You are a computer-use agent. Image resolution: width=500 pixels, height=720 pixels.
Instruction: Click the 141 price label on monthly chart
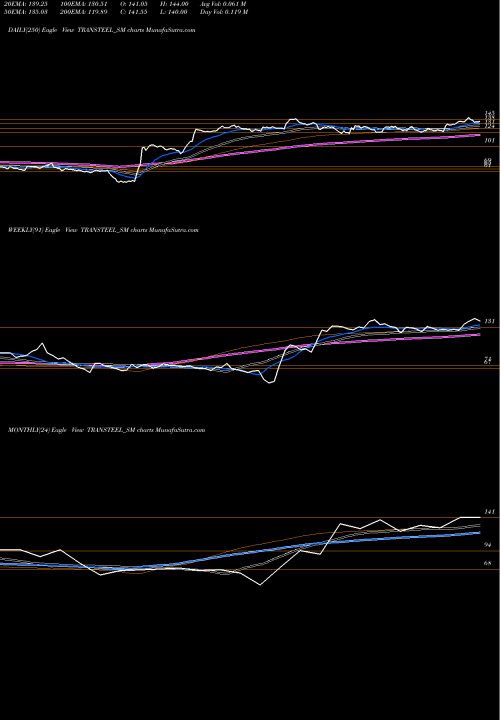tap(489, 512)
